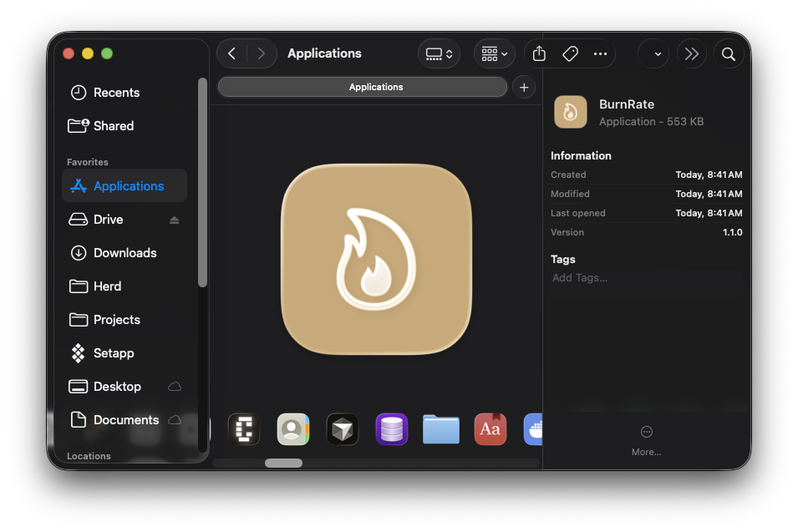Screen dimensions: 798x532
Task: Show hidden toolbar items via double chevron
Action: [691, 53]
